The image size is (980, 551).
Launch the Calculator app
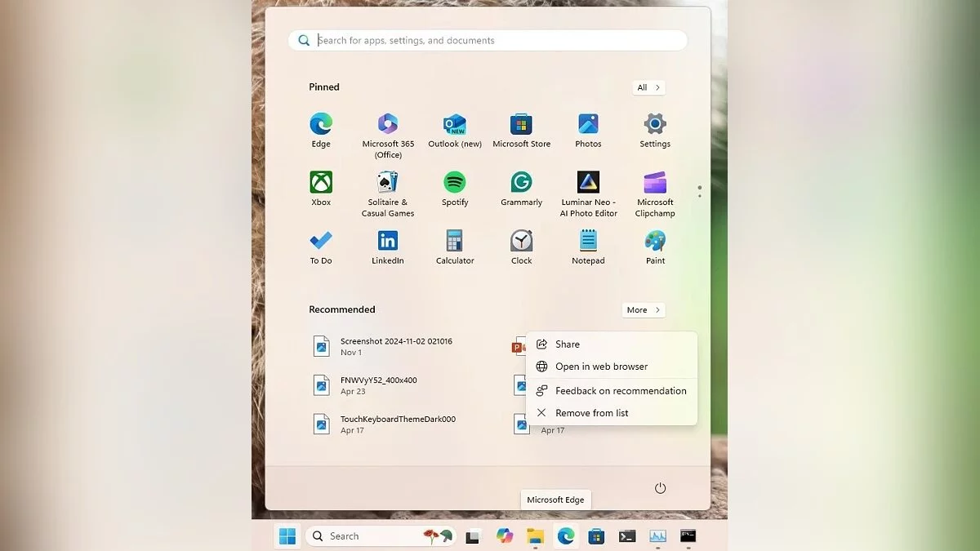(455, 242)
